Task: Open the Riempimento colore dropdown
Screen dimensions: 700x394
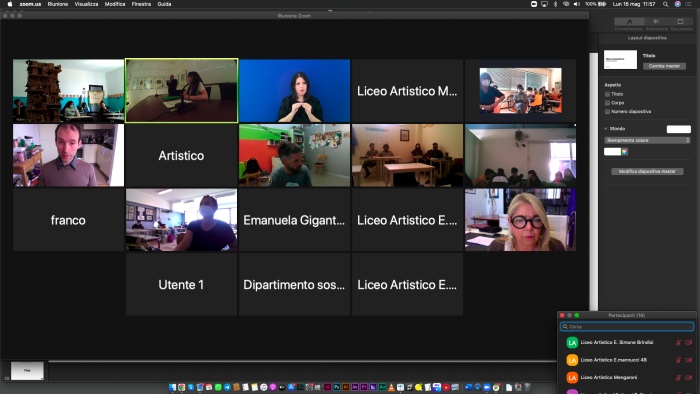Action: pyautogui.click(x=647, y=140)
